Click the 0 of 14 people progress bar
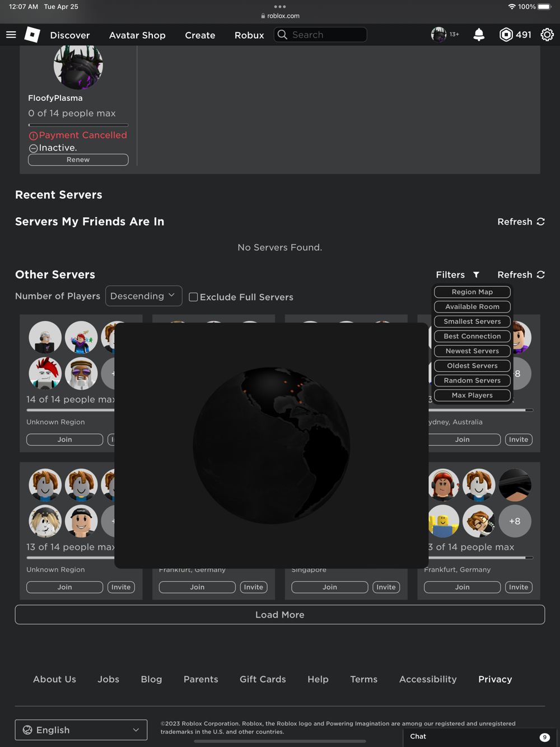Viewport: 560px width, 747px height. click(78, 125)
